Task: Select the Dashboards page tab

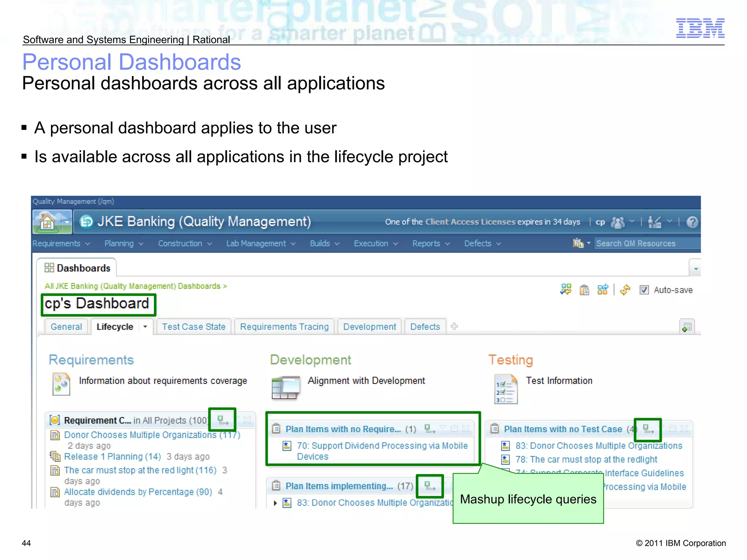Action: (x=77, y=268)
